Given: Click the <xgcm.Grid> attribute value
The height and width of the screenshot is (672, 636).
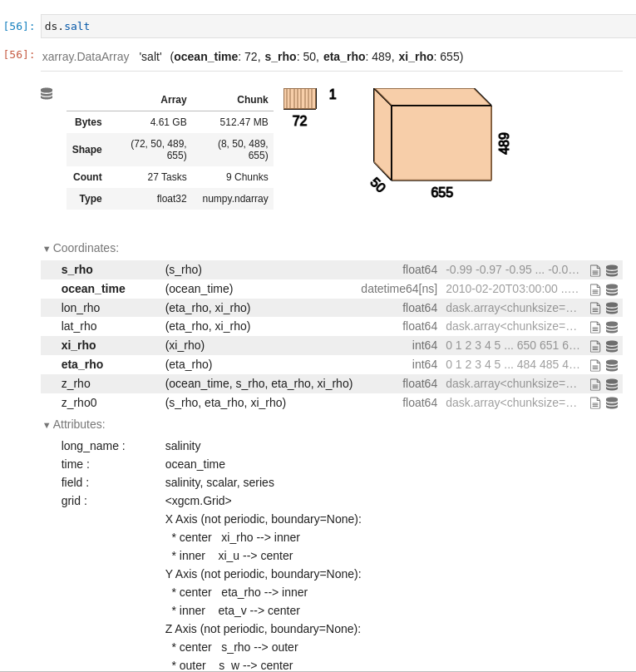Looking at the screenshot, I should tap(199, 501).
